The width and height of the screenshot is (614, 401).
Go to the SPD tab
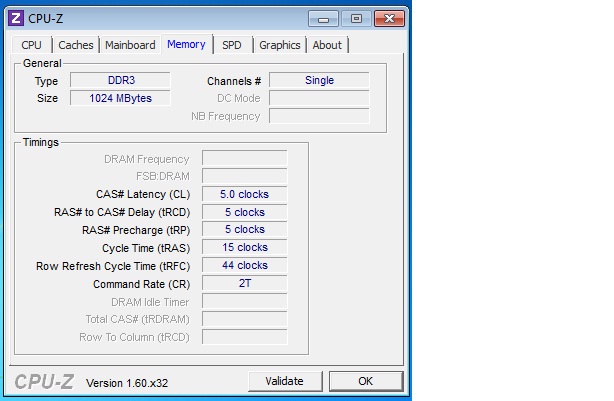pos(232,45)
